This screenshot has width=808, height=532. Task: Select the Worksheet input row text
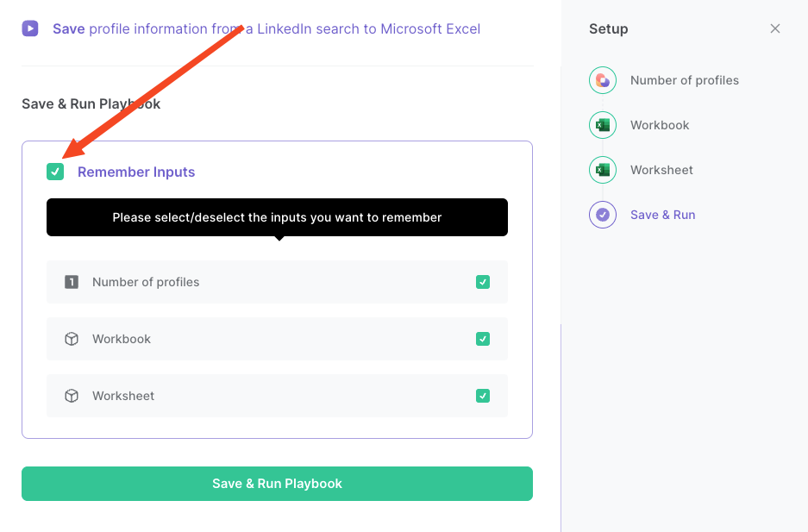tap(123, 396)
